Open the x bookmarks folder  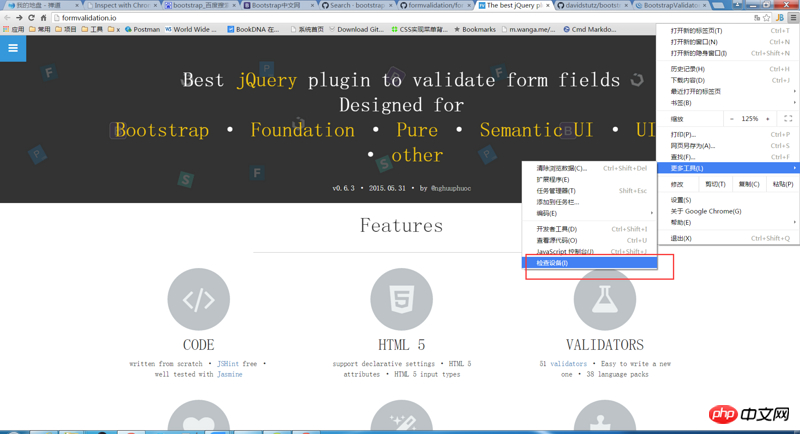pyautogui.click(x=114, y=30)
